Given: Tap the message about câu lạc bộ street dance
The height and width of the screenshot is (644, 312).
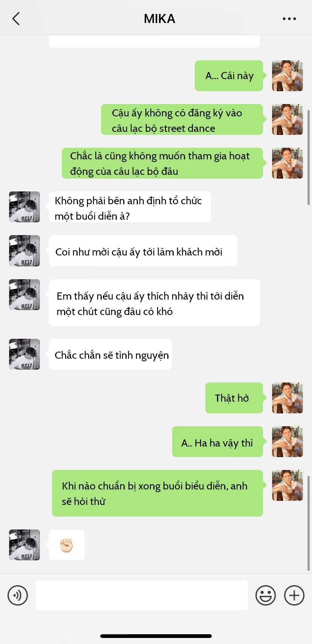Looking at the screenshot, I should (x=182, y=119).
